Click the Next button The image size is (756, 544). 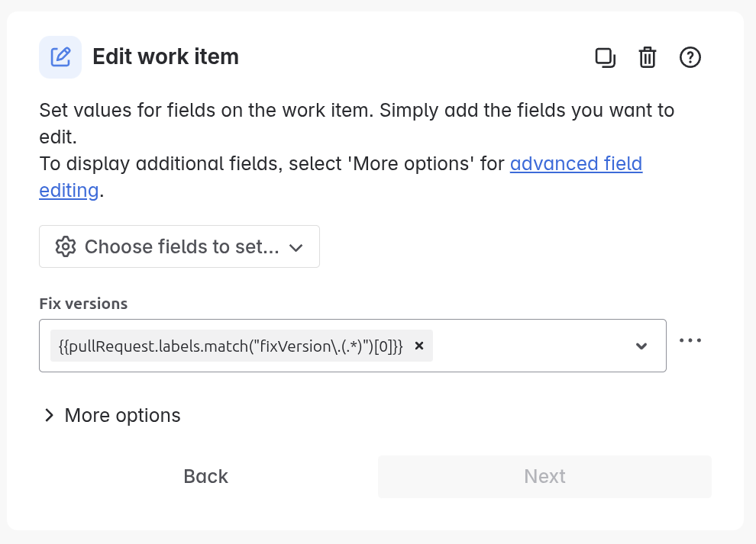(x=544, y=477)
